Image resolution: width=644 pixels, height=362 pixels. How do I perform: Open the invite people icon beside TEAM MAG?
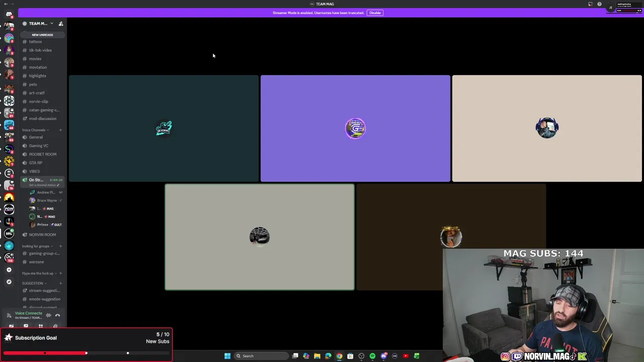click(x=61, y=24)
